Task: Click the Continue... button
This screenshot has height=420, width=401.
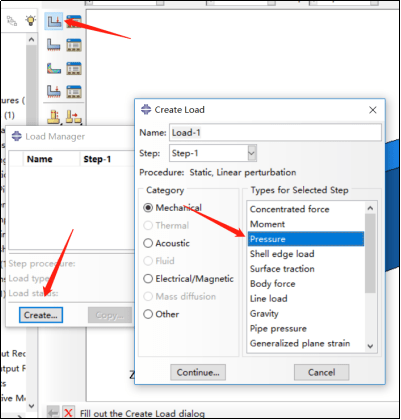Action: (x=198, y=372)
